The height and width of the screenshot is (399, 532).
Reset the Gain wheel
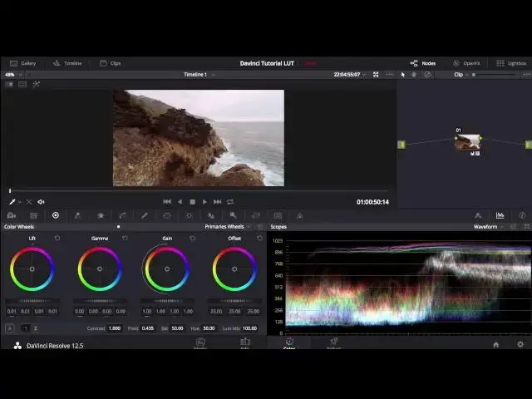pyautogui.click(x=192, y=239)
